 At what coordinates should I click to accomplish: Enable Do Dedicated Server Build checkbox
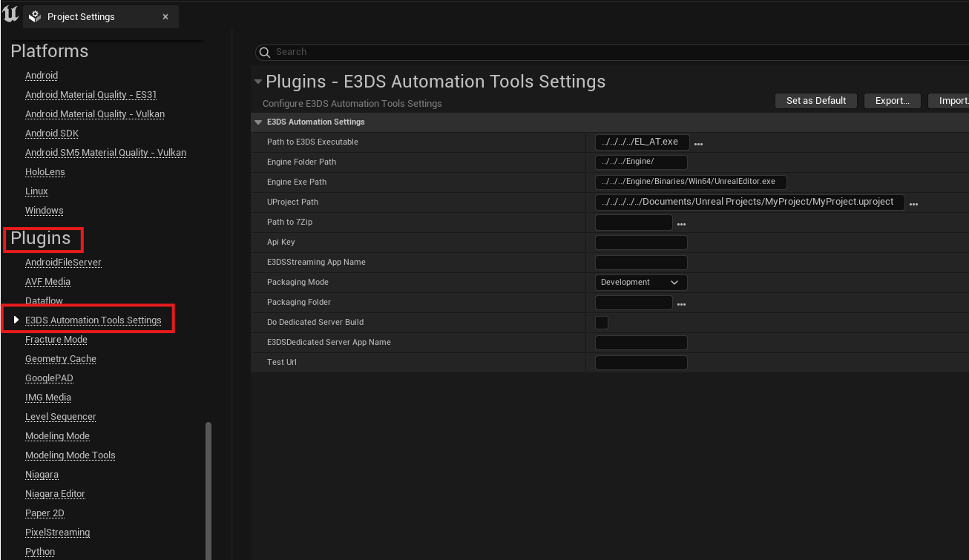click(602, 323)
